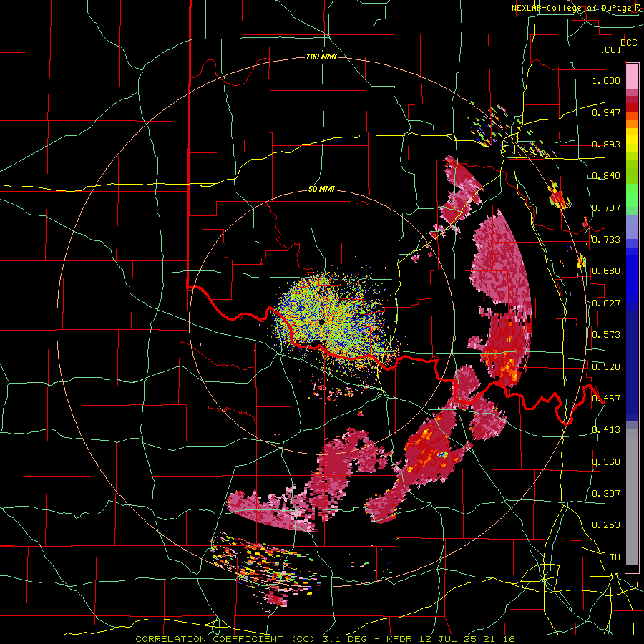Click the 0.680 scale value

(x=606, y=270)
